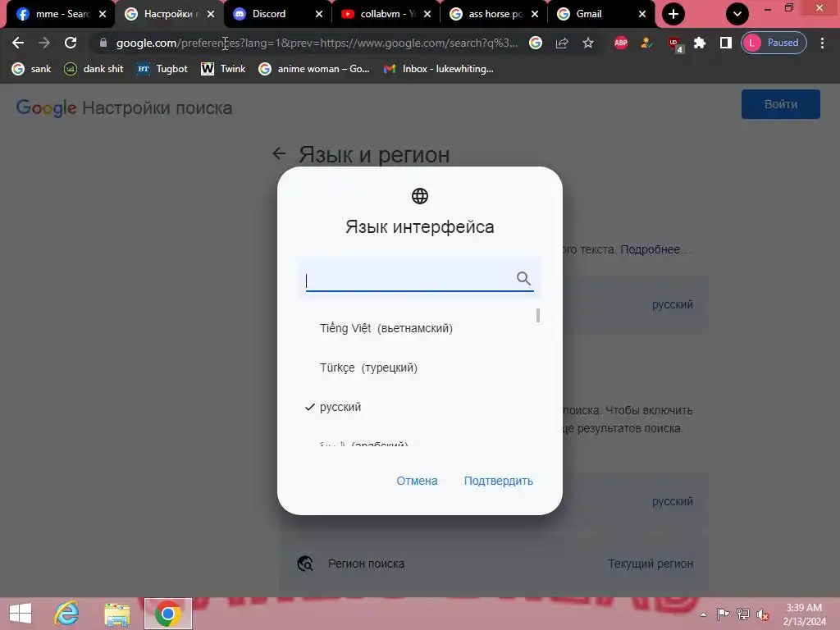Click the address bar URL field

(x=316, y=43)
